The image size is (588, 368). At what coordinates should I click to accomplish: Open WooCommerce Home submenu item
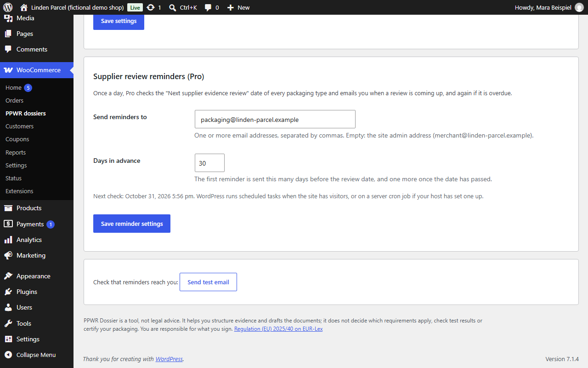click(13, 87)
